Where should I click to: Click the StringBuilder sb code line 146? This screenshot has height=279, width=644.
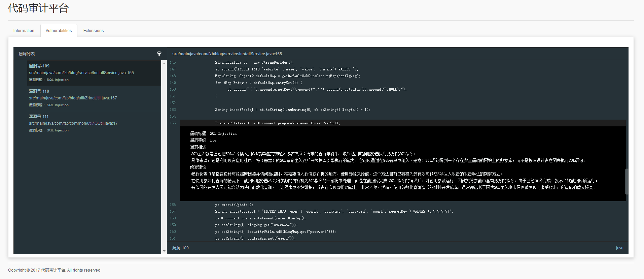click(x=254, y=63)
